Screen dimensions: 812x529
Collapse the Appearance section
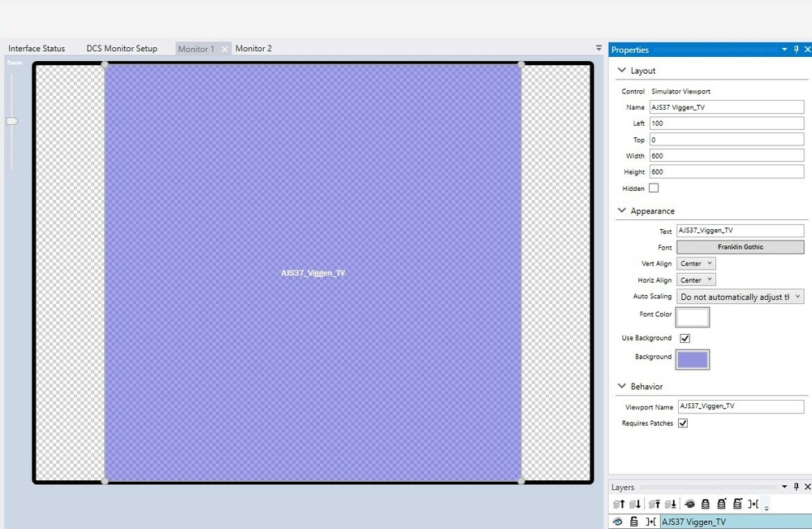point(622,210)
